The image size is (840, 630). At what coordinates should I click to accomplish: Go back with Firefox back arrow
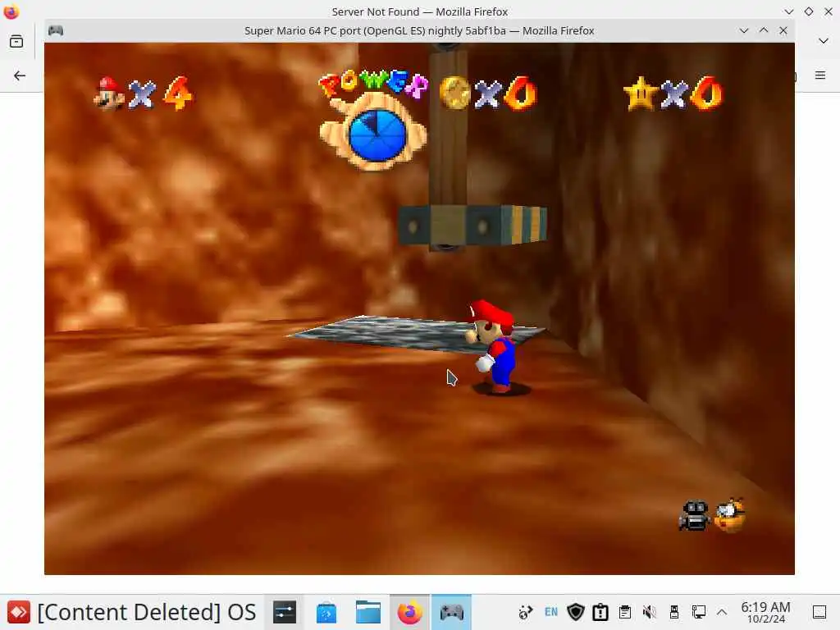point(20,75)
